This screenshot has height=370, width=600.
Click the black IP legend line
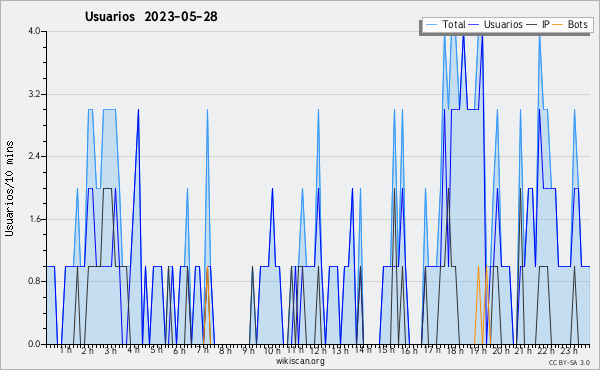532,25
